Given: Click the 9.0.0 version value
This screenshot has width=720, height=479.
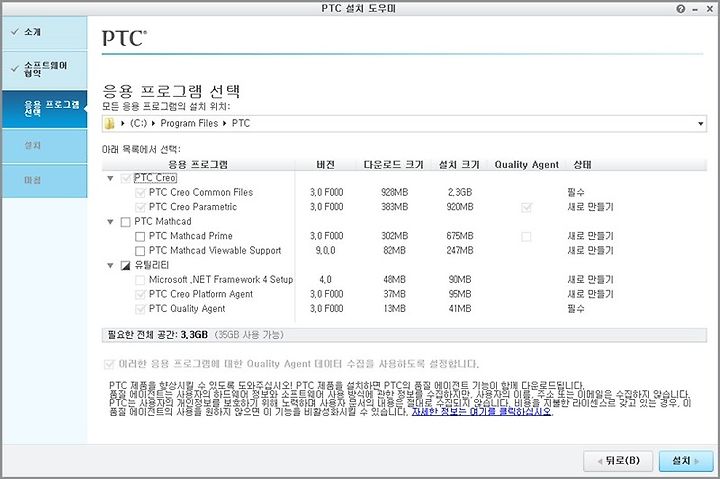Looking at the screenshot, I should click(x=326, y=251).
